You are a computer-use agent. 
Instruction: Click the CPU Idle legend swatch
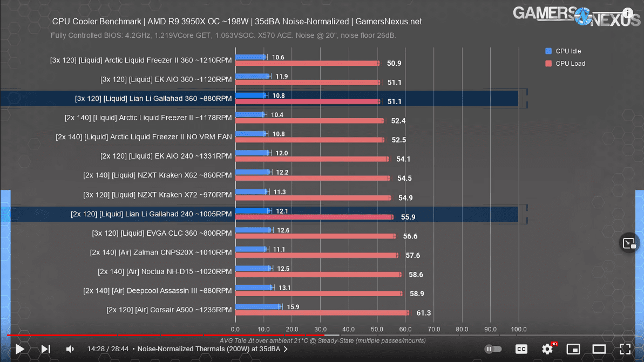(x=548, y=51)
